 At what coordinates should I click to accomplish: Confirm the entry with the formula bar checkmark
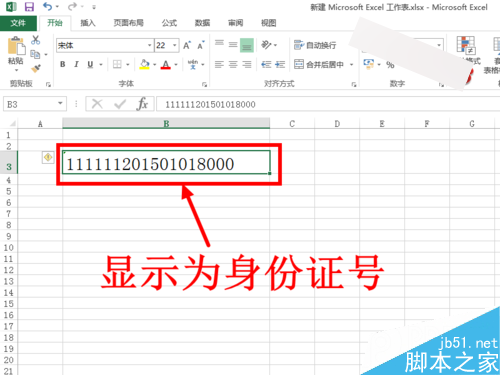tap(120, 104)
